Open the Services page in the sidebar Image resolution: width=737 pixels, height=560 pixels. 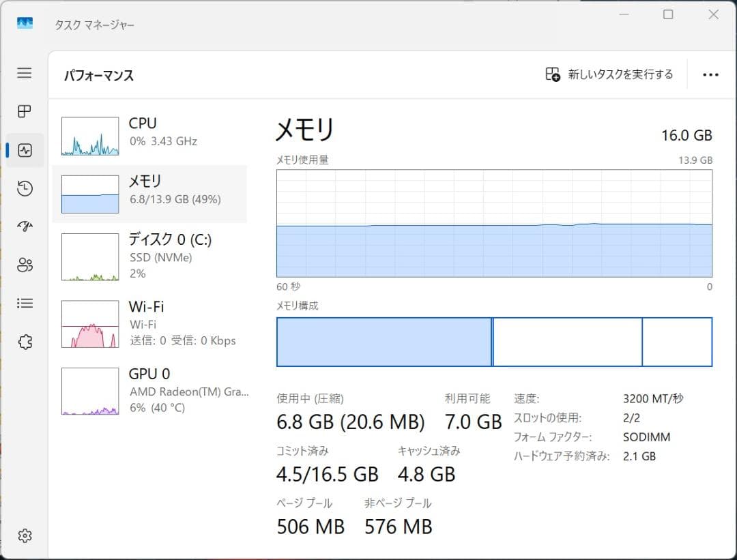pos(24,342)
